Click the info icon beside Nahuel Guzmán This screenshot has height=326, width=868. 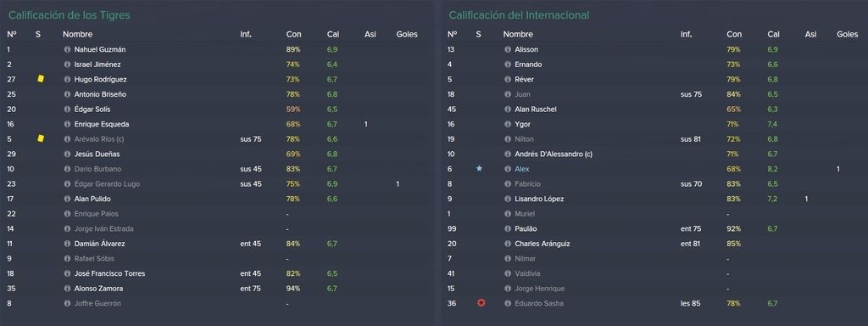point(68,49)
